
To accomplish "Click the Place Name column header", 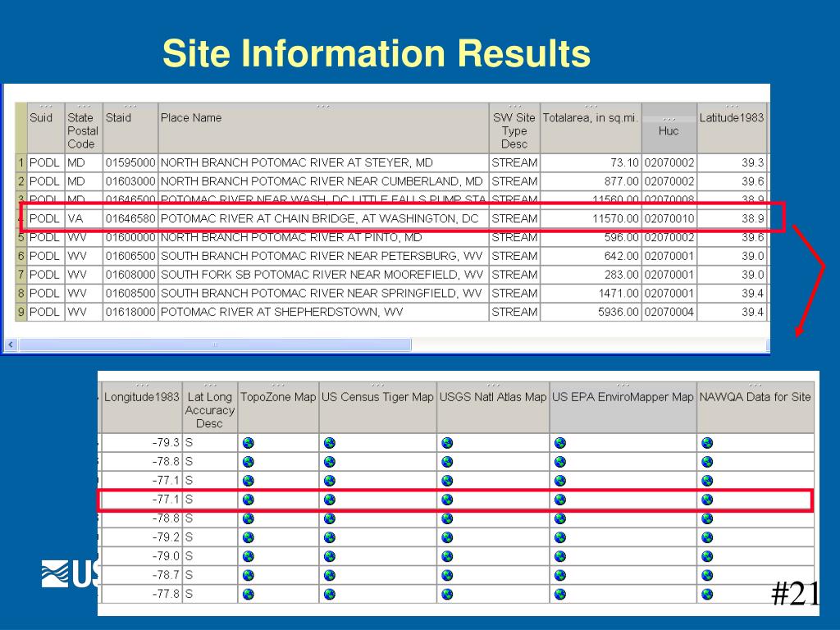I will pyautogui.click(x=323, y=128).
